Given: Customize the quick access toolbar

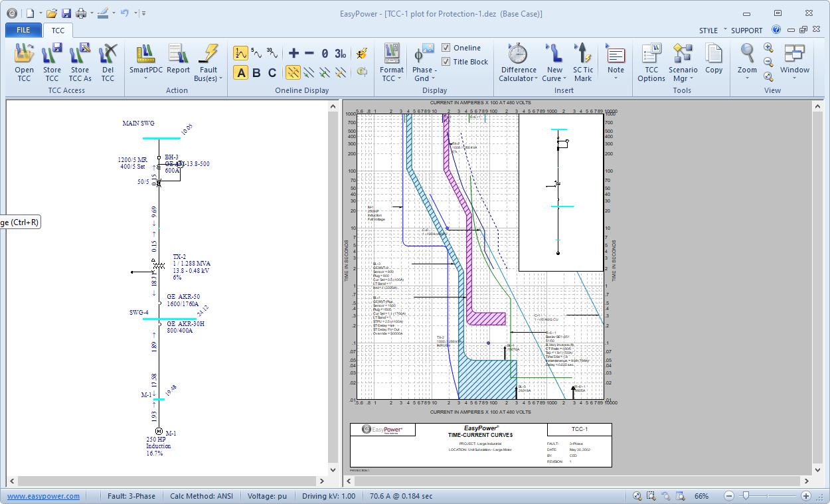Looking at the screenshot, I should [x=143, y=13].
